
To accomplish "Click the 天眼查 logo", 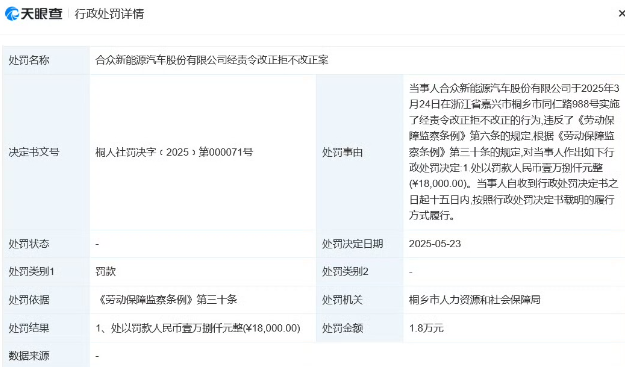I will pos(34,14).
